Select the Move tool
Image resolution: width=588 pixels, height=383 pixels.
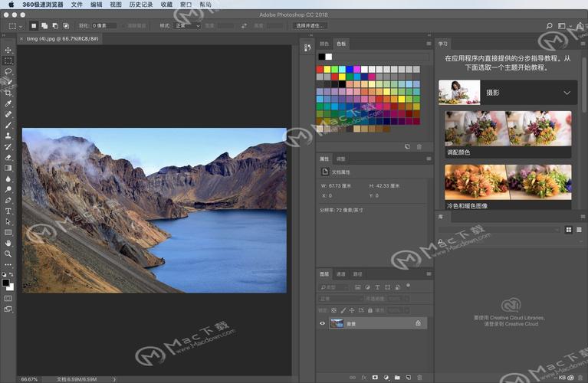coord(8,50)
